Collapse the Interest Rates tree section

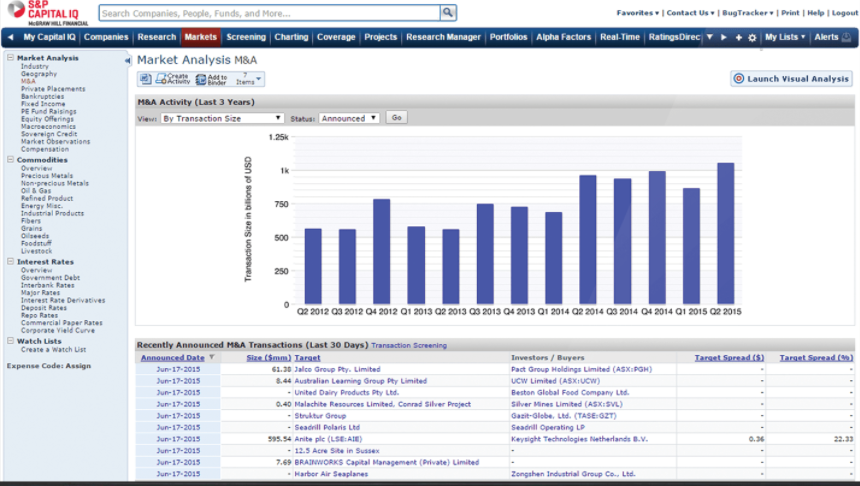[10, 262]
